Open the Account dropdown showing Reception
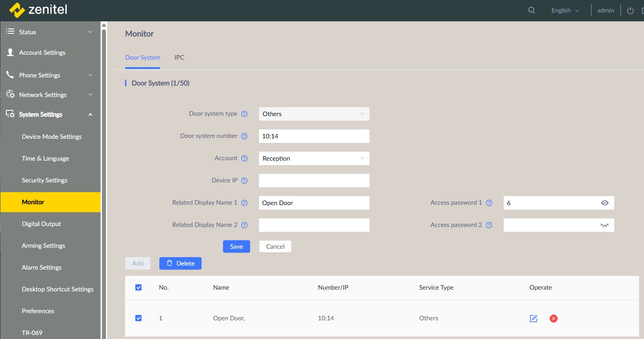Viewport: 644px width, 339px height. pyautogui.click(x=314, y=158)
